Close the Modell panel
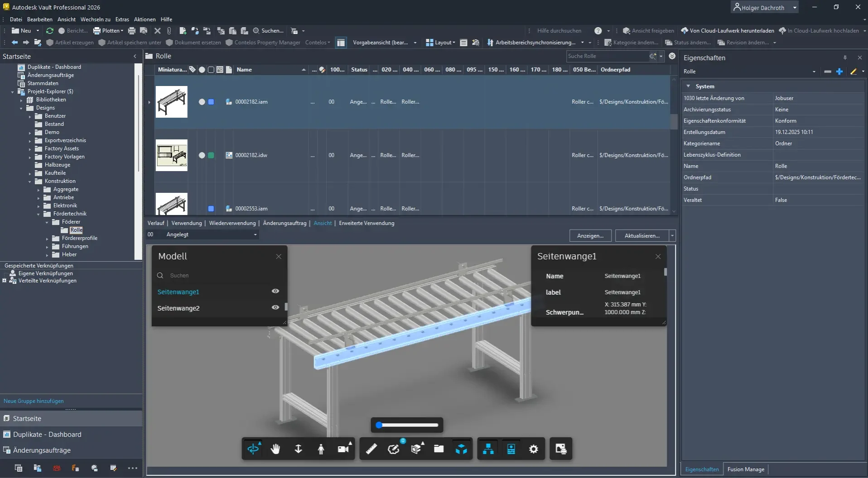Image resolution: width=868 pixels, height=478 pixels. coord(279,256)
